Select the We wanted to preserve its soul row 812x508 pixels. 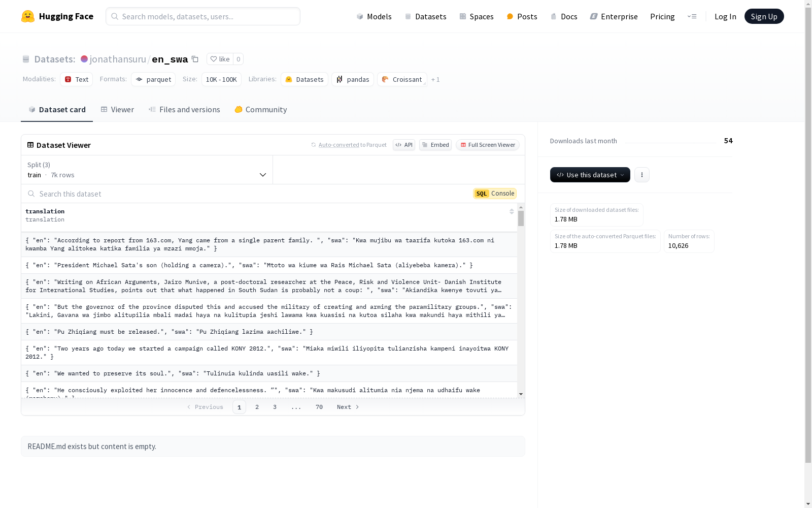pyautogui.click(x=269, y=373)
